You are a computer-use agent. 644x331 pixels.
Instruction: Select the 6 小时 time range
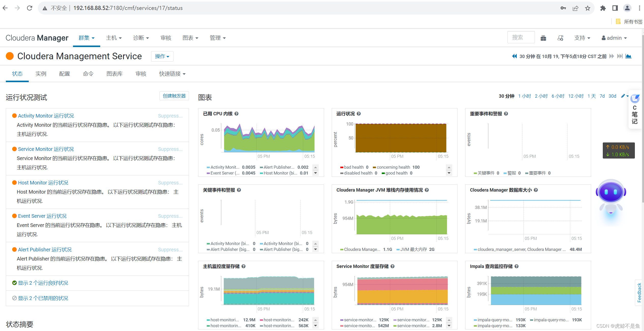pos(558,96)
